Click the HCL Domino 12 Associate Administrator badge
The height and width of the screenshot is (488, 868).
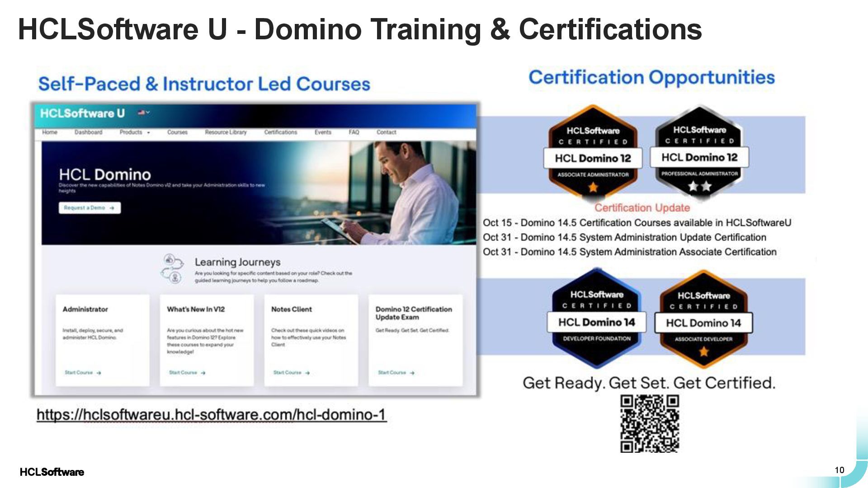[x=593, y=153]
